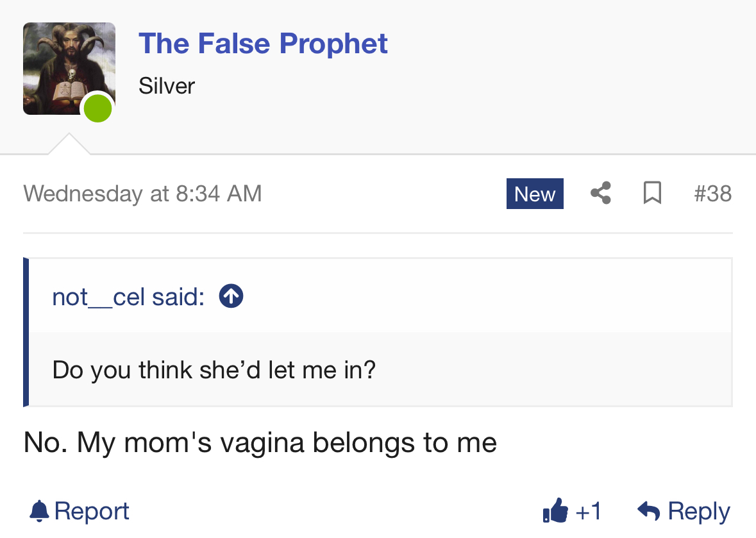The width and height of the screenshot is (756, 538).
Task: Click the New post badge
Action: pos(535,194)
